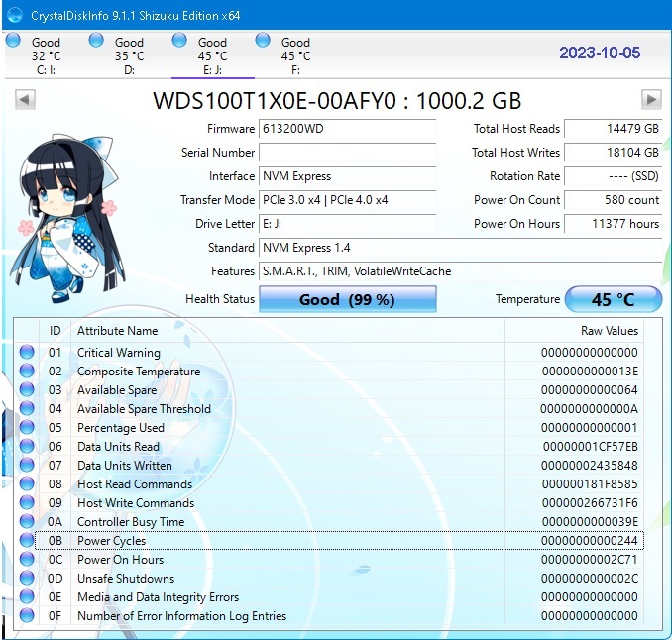The height and width of the screenshot is (640, 672).
Task: Select the D: drive tab at 35 °C
Action: (x=129, y=56)
